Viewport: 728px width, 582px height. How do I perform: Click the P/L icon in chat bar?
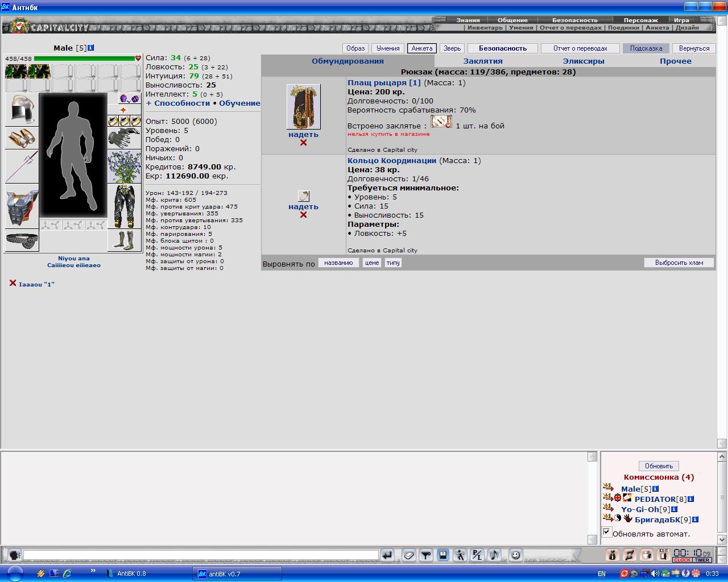coord(477,555)
